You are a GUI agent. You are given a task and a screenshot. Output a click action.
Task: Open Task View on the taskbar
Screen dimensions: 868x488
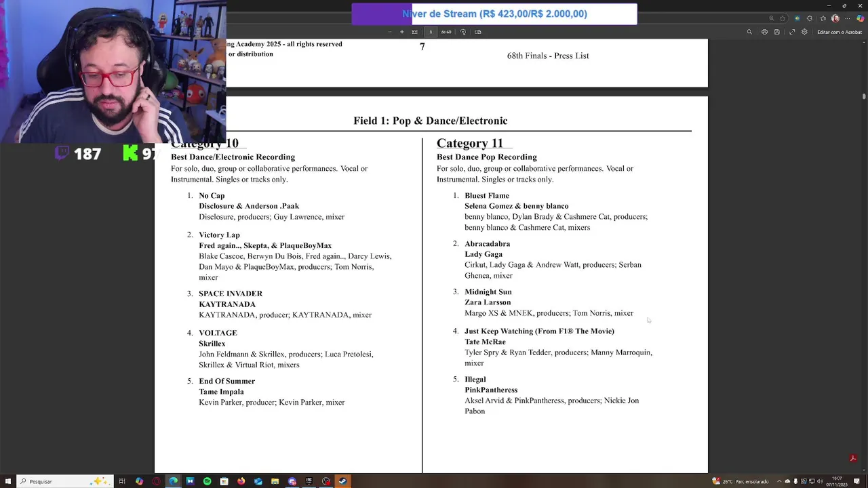122,481
